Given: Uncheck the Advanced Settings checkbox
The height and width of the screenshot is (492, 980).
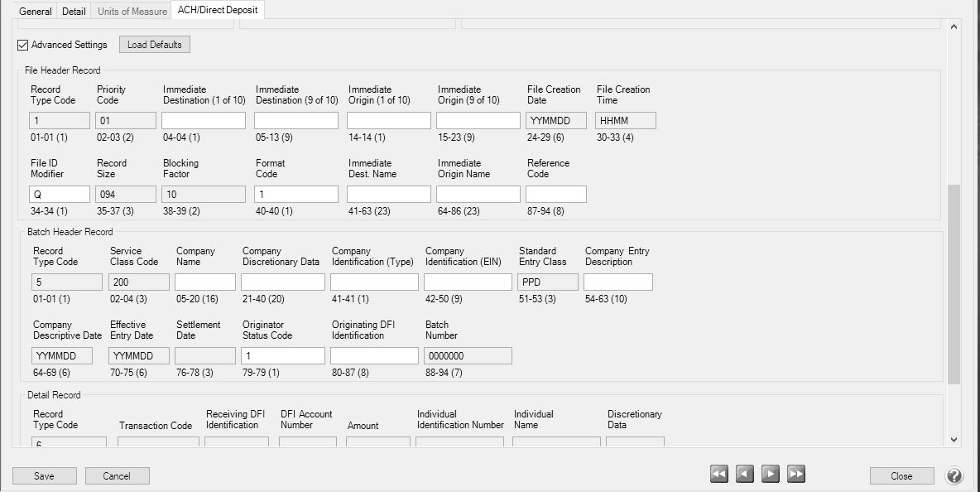Looking at the screenshot, I should point(23,45).
